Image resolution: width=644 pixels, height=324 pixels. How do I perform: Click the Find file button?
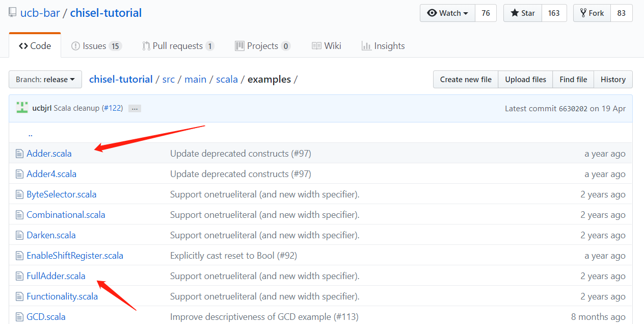click(x=573, y=80)
